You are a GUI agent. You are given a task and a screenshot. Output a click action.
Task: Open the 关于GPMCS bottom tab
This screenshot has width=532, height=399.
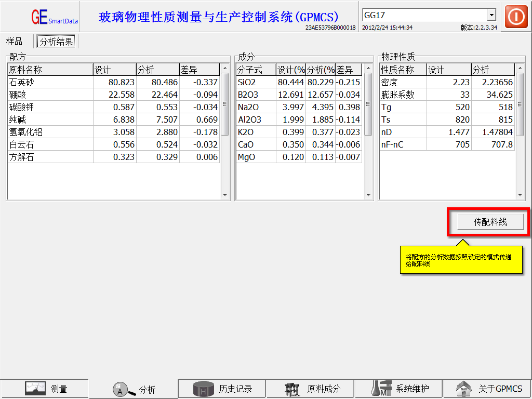487,389
